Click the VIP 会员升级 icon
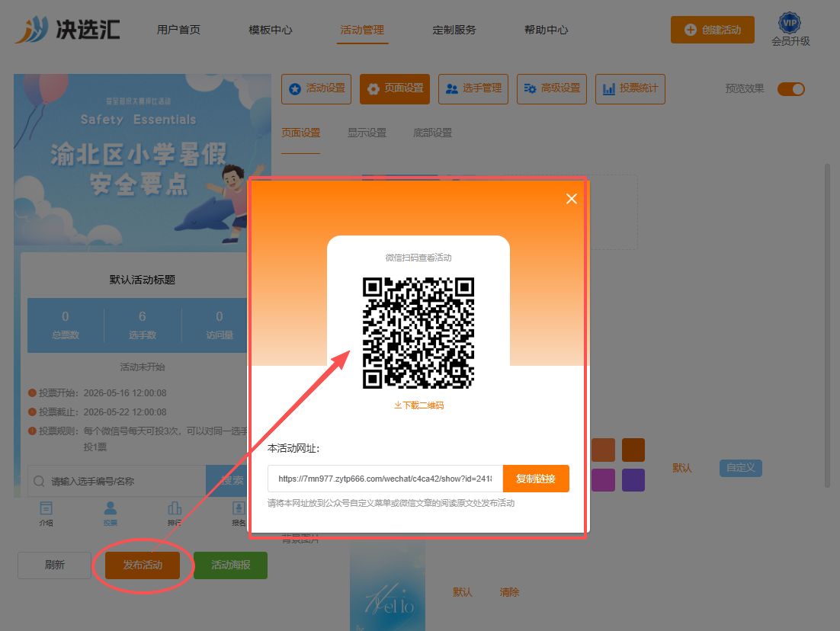The height and width of the screenshot is (631, 840). [x=790, y=30]
